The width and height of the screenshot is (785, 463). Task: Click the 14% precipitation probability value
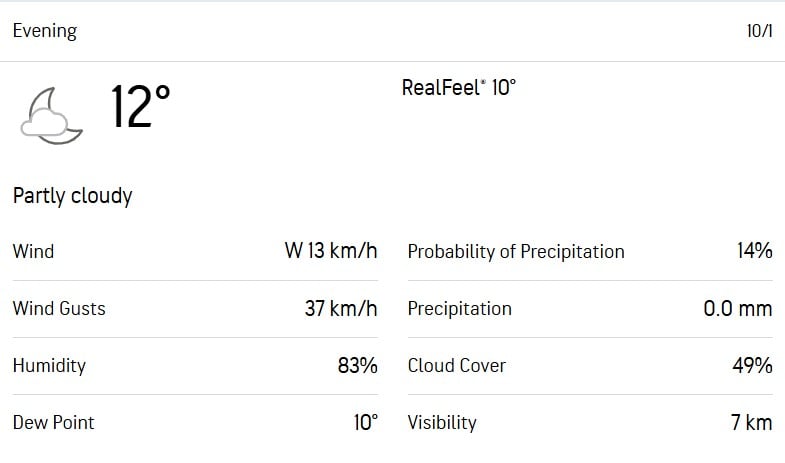(754, 251)
